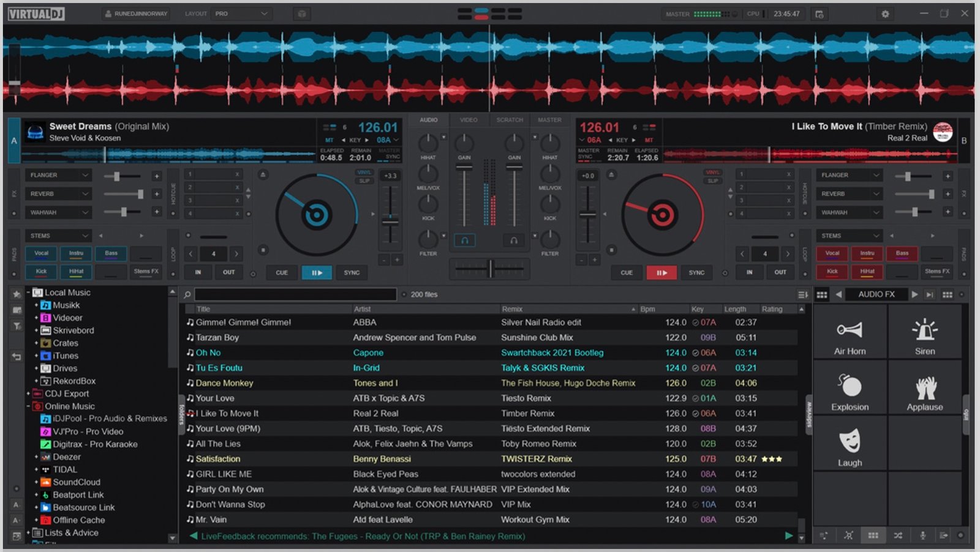Viewport: 980px width, 552px height.
Task: Click the deck layout selector icon in header
Action: [x=489, y=13]
